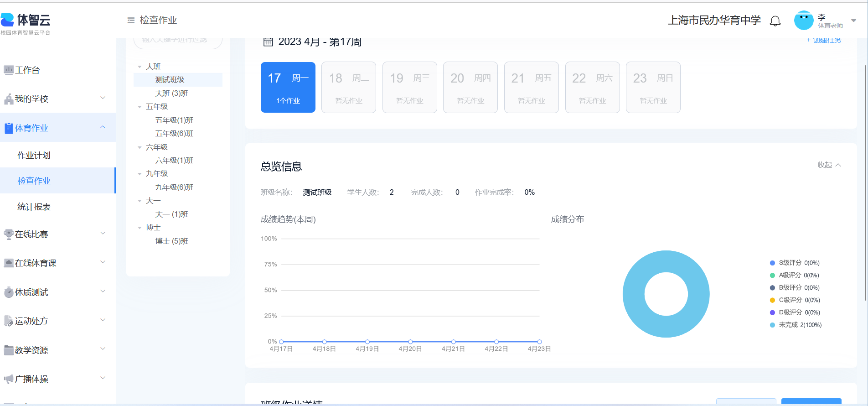Select 博士 (5)班
Image resolution: width=868 pixels, height=406 pixels.
point(171,241)
